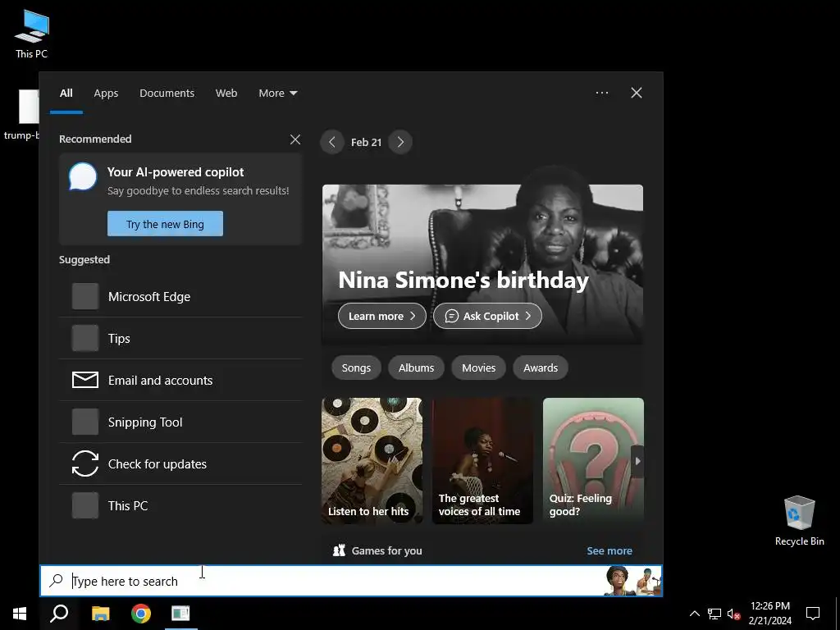
Task: Expand the More filter dropdown
Action: tap(277, 94)
